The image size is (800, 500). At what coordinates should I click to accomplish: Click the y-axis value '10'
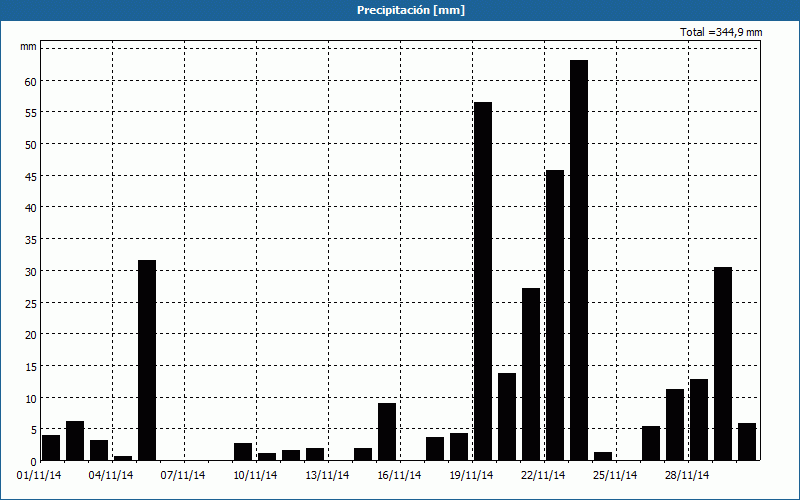pyautogui.click(x=31, y=398)
